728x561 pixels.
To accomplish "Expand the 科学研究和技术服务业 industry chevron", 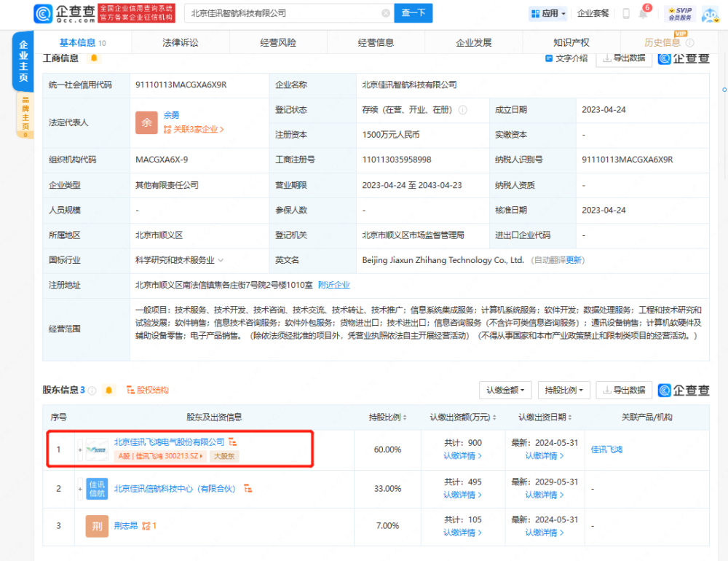I will pos(221,260).
